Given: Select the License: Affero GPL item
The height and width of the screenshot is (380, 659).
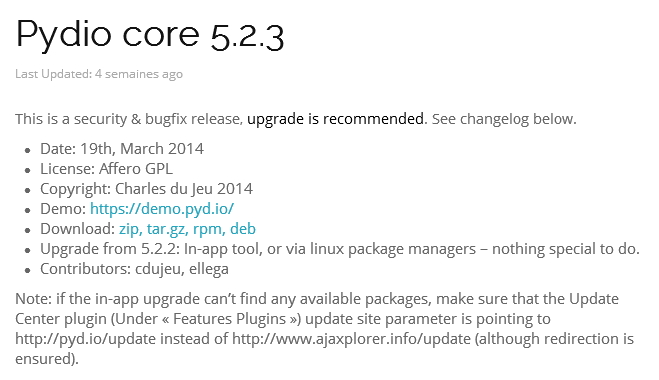Looking at the screenshot, I should (x=106, y=169).
